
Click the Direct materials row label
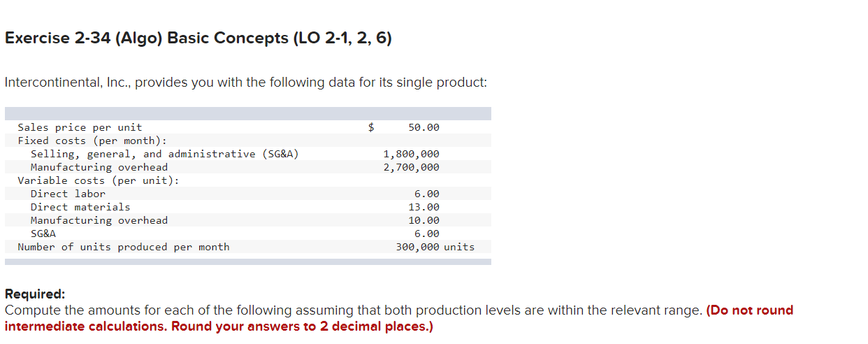tap(80, 207)
